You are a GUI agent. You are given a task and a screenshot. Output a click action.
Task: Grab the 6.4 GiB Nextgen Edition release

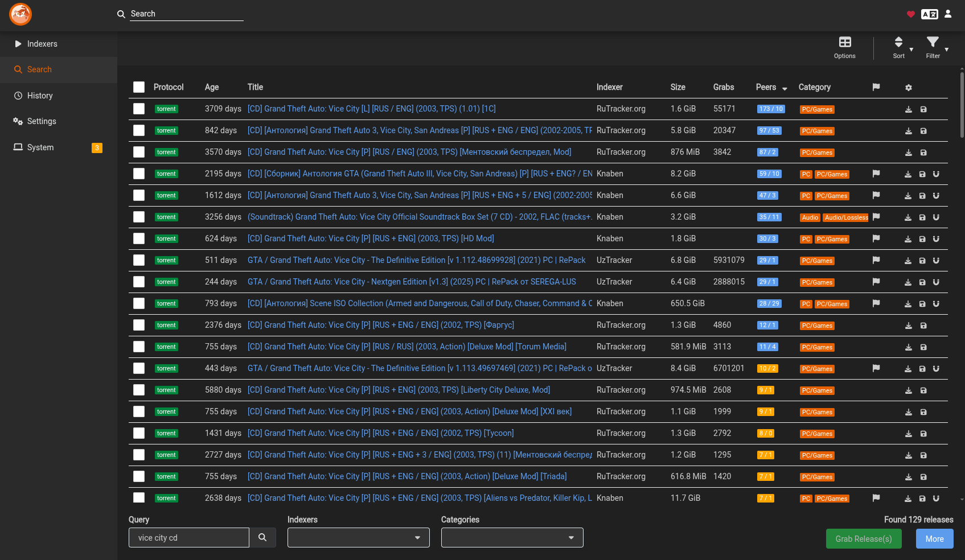[x=908, y=282]
